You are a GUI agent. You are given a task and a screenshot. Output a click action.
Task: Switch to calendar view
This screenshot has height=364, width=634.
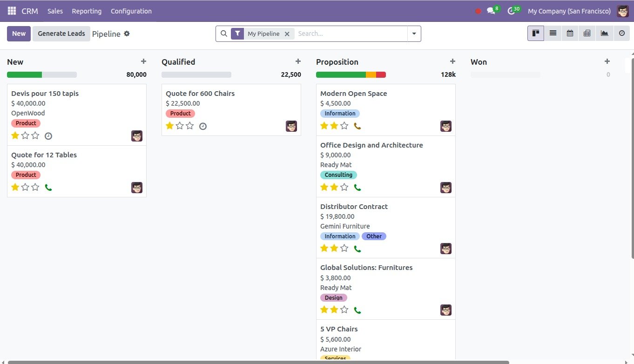pyautogui.click(x=570, y=34)
